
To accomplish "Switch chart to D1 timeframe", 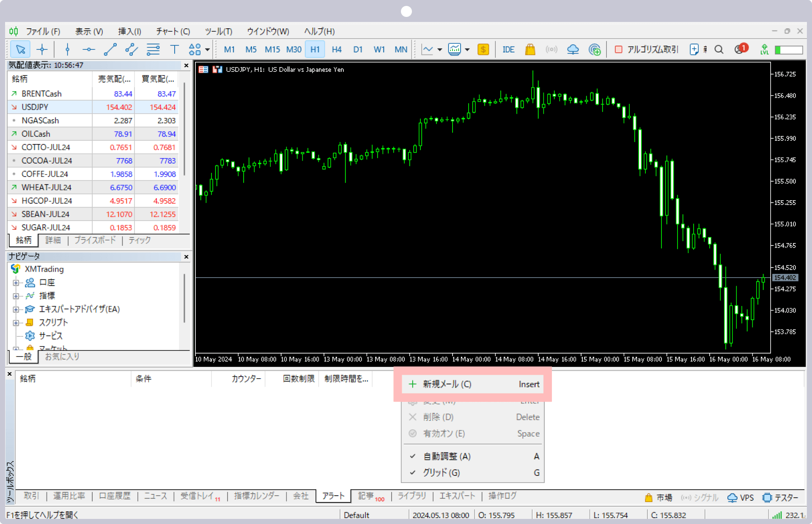I will coord(358,49).
